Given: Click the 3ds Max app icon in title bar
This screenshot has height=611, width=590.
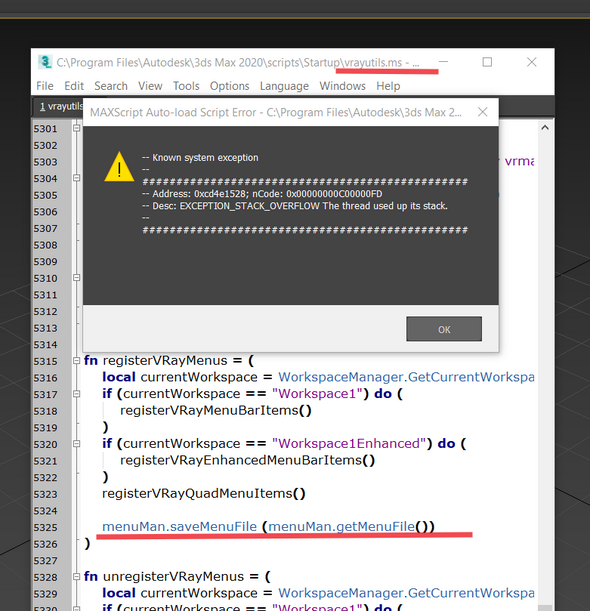Looking at the screenshot, I should [45, 62].
